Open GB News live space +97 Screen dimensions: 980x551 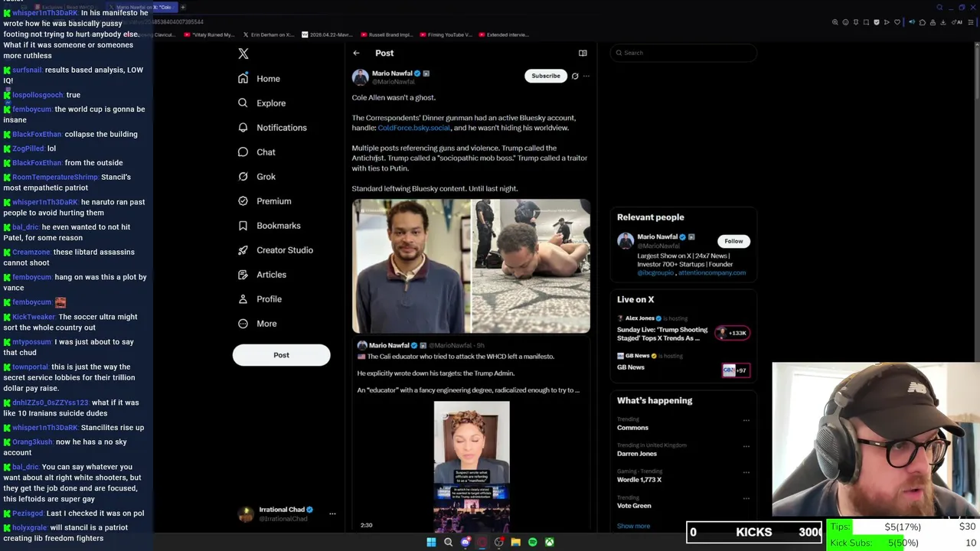pos(734,370)
